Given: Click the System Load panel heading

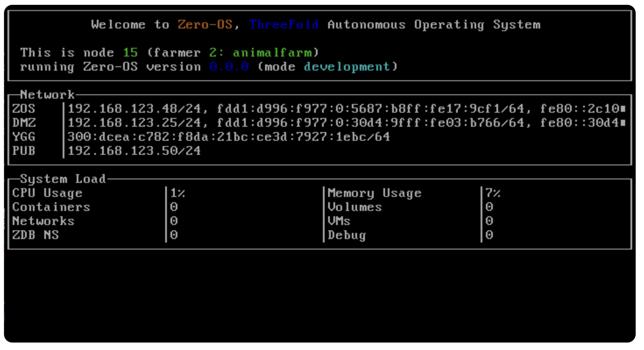Looking at the screenshot, I should point(63,179).
